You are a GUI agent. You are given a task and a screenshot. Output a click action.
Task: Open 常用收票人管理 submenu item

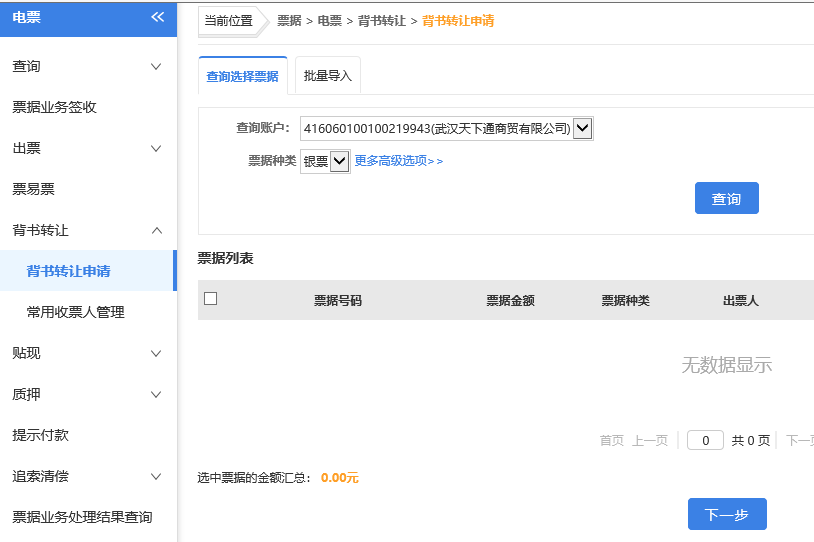(x=75, y=312)
